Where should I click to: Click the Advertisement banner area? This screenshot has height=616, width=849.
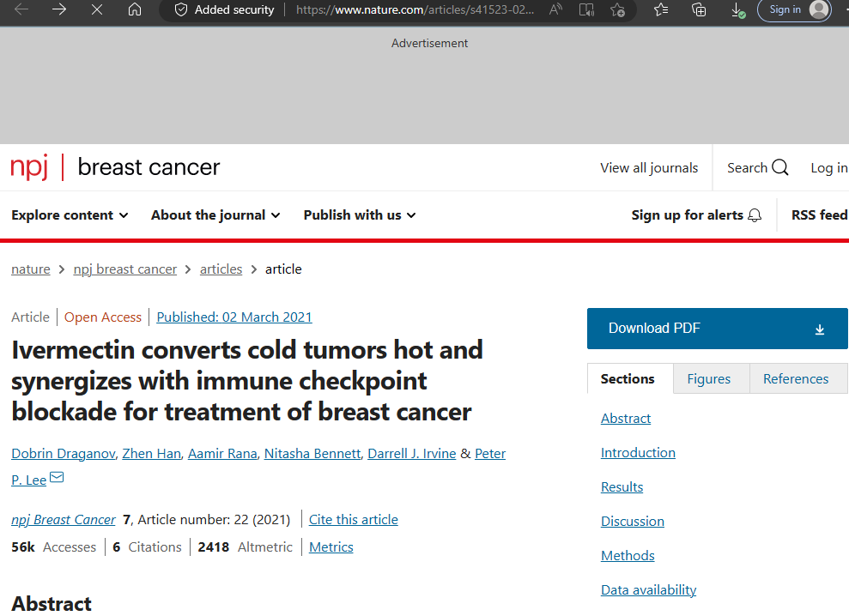point(424,86)
